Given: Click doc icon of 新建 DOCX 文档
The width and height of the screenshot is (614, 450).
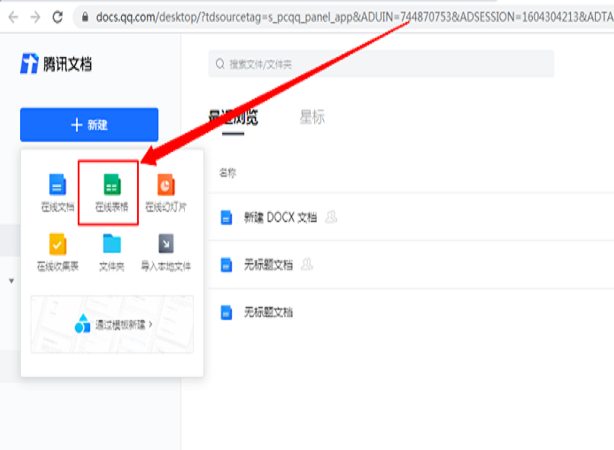Looking at the screenshot, I should [x=226, y=217].
